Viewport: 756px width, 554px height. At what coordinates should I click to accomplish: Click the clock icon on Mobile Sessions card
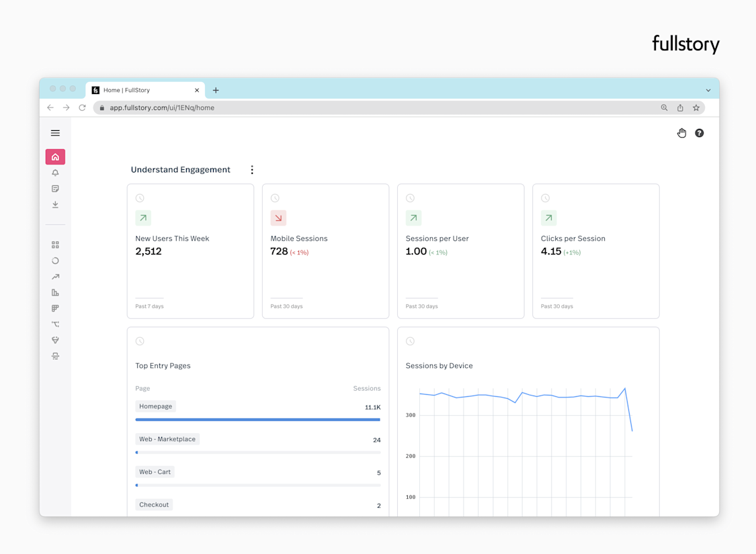275,197
